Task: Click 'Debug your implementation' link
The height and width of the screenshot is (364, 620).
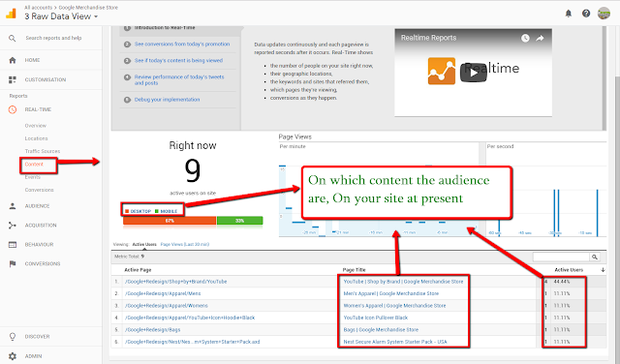Action: pos(167,100)
